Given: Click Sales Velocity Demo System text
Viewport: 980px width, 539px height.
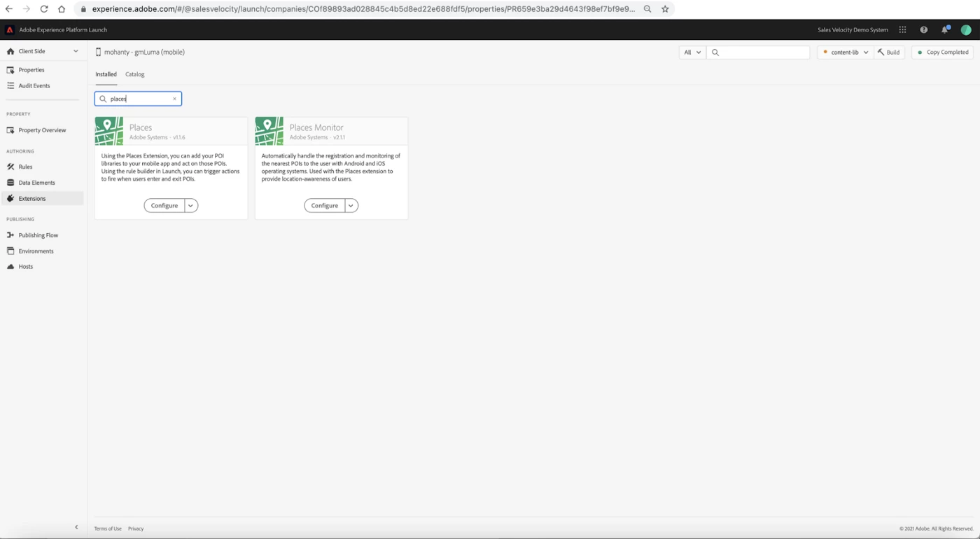Looking at the screenshot, I should click(x=853, y=30).
